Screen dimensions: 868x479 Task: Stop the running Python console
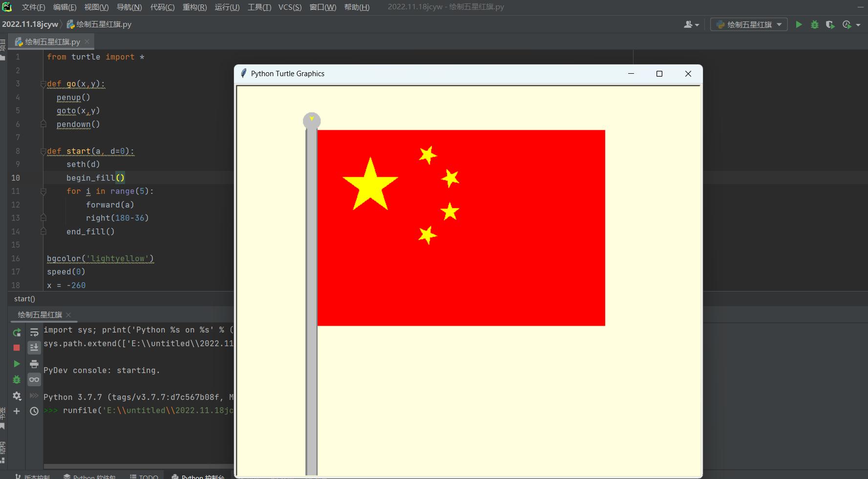tap(16, 348)
